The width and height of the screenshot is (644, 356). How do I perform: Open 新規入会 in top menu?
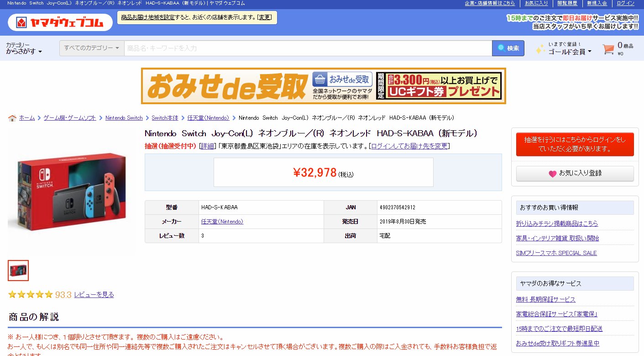coord(597,3)
